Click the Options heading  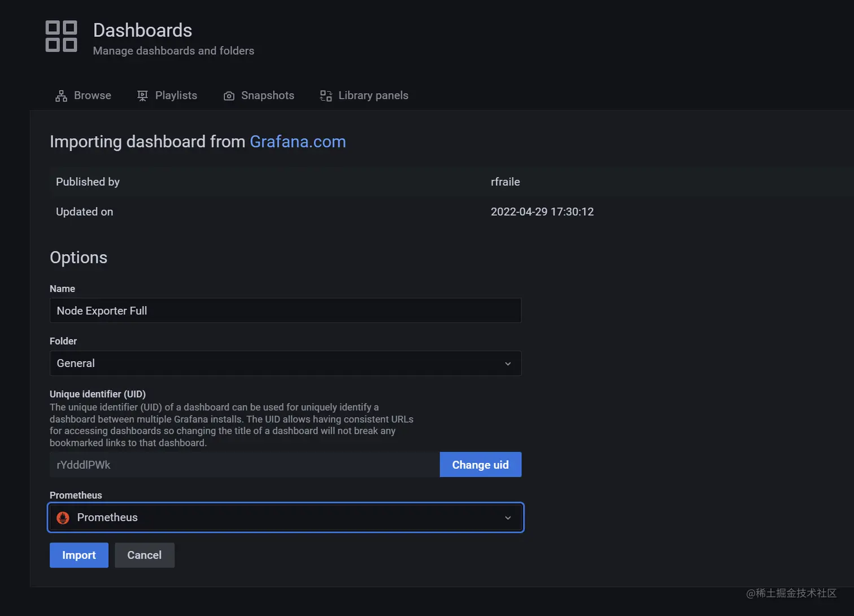[79, 257]
